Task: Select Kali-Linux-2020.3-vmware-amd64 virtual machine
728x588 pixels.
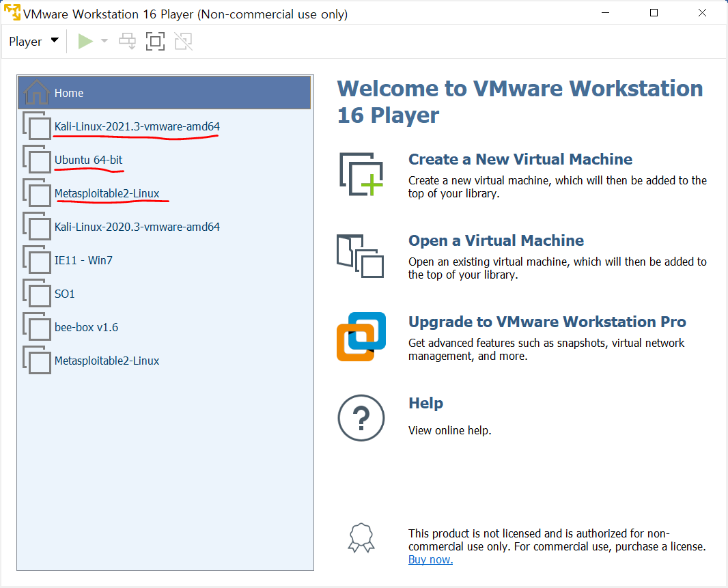Action: coord(164,227)
